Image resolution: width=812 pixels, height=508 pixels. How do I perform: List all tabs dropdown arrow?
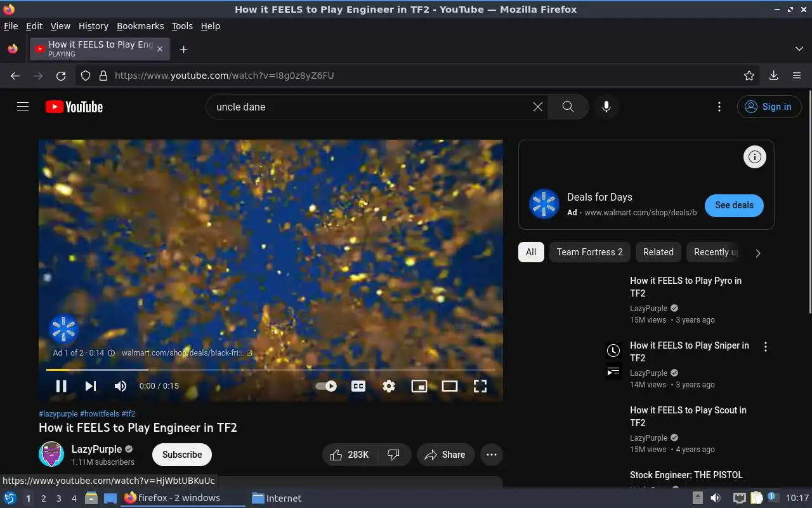pyautogui.click(x=799, y=49)
